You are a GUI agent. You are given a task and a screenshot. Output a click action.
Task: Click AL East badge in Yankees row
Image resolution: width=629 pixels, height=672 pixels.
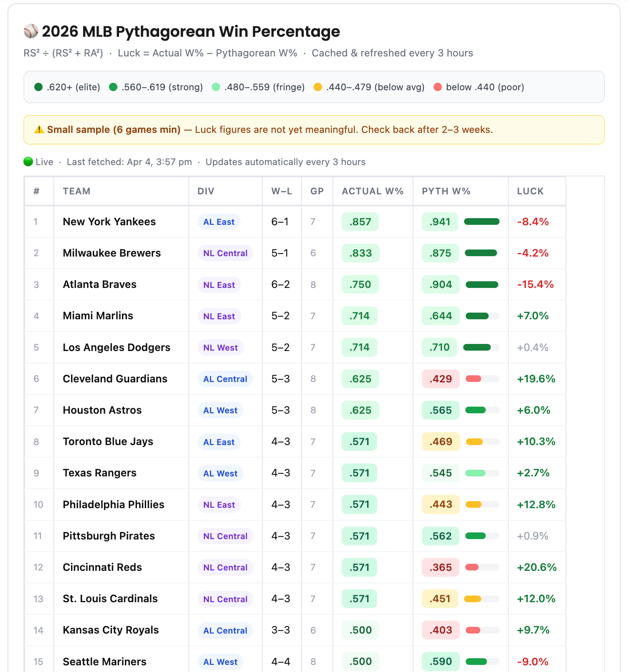pos(219,222)
